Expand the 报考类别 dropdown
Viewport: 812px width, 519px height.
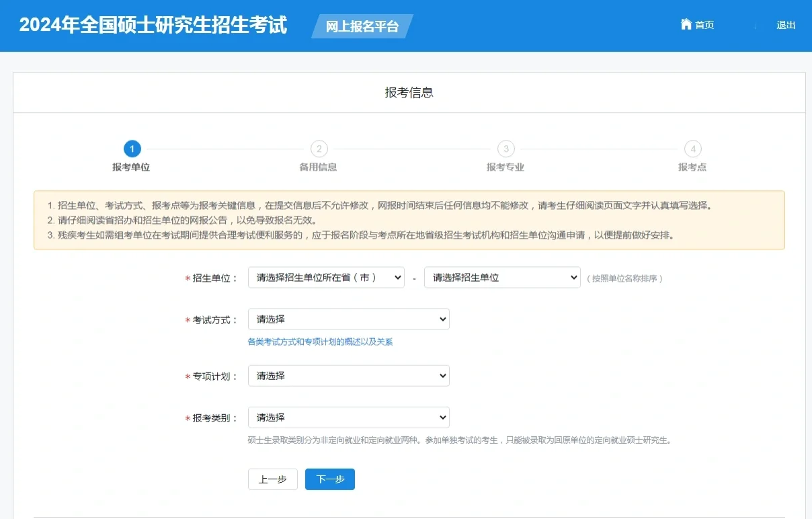(348, 417)
